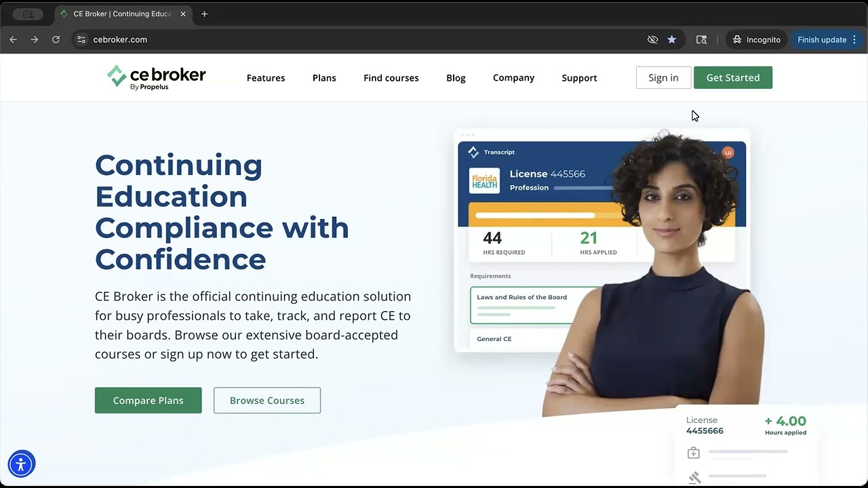Click Finish update button in Chrome
Screen dimensions: 868x488
coord(827,39)
